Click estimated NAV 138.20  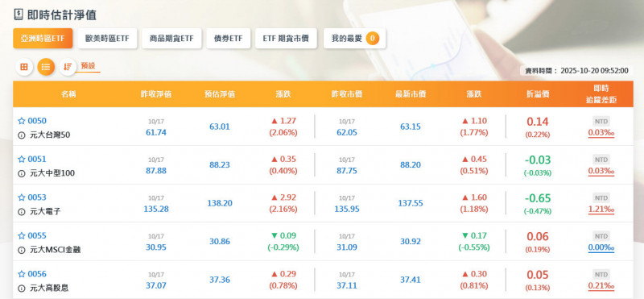point(220,203)
